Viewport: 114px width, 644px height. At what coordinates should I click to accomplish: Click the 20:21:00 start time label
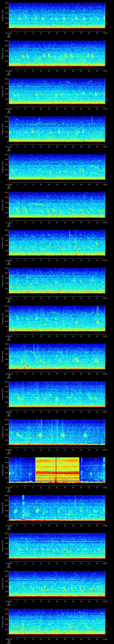click(x=9, y=298)
